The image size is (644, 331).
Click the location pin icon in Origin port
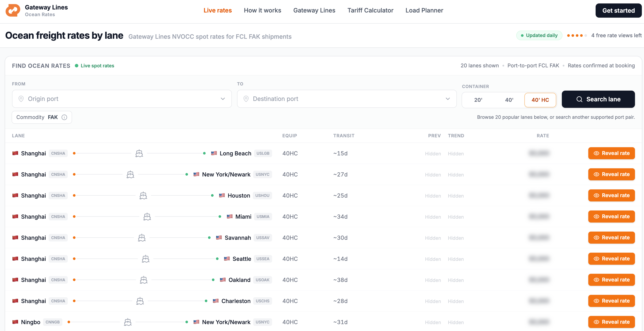(21, 99)
